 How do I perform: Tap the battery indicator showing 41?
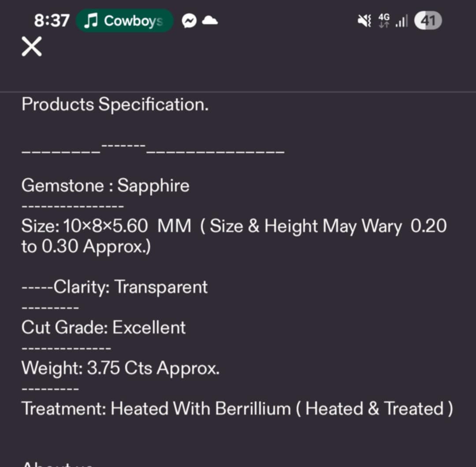pos(428,20)
